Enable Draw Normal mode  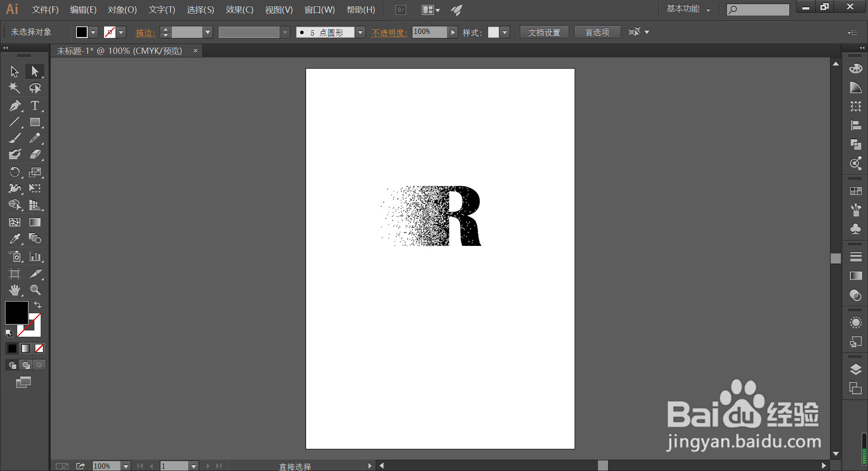point(12,365)
